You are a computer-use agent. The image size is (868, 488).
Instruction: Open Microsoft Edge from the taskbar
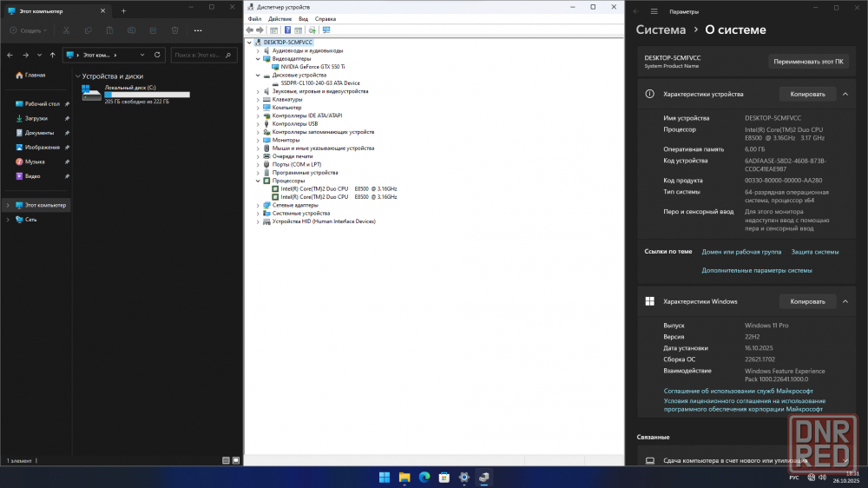pos(424,477)
